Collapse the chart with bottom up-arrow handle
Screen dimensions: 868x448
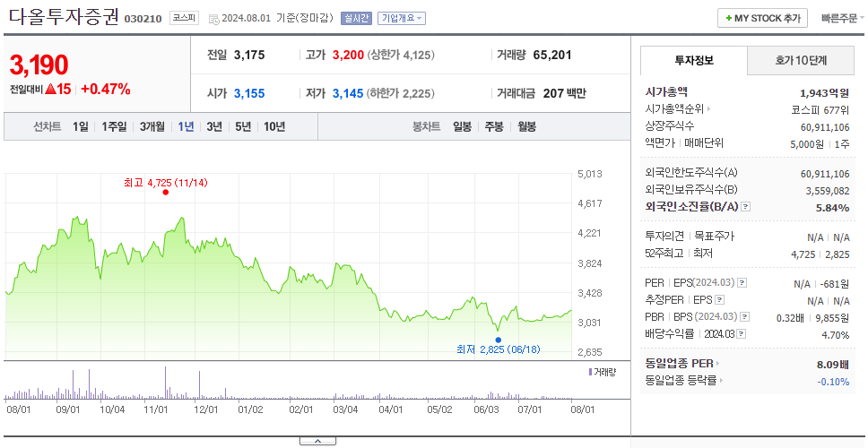click(317, 441)
